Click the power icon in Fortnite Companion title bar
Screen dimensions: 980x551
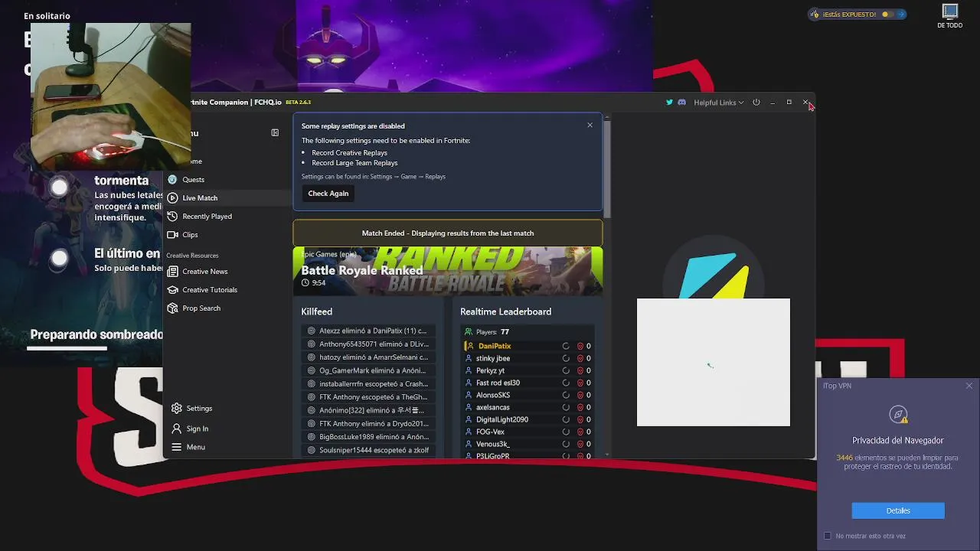[756, 103]
